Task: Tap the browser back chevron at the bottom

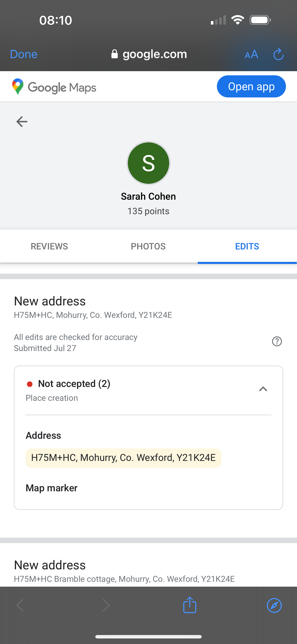Action: 20,605
